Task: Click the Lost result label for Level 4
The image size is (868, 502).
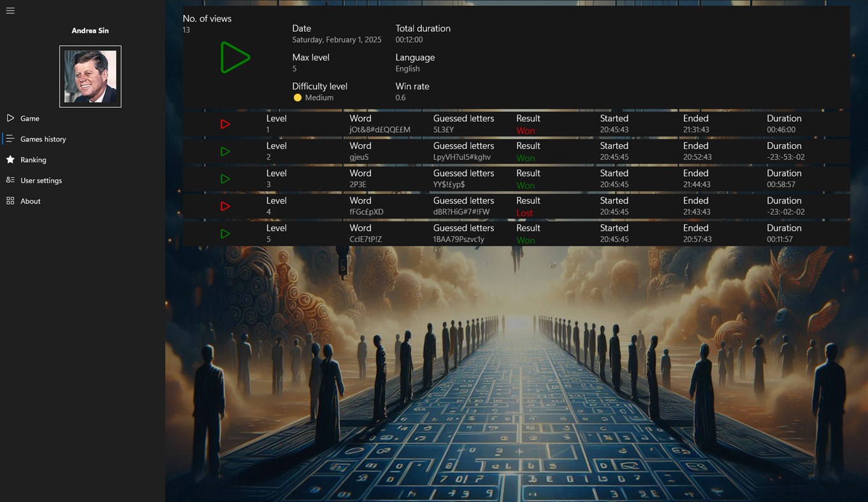Action: click(524, 212)
